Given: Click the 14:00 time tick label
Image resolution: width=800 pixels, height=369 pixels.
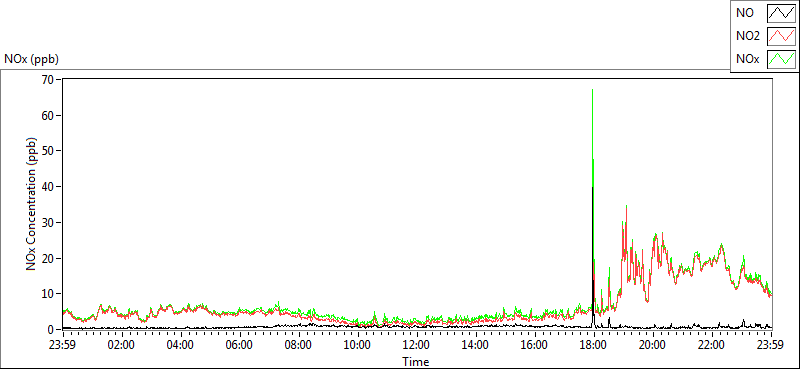Looking at the screenshot, I should [x=476, y=344].
